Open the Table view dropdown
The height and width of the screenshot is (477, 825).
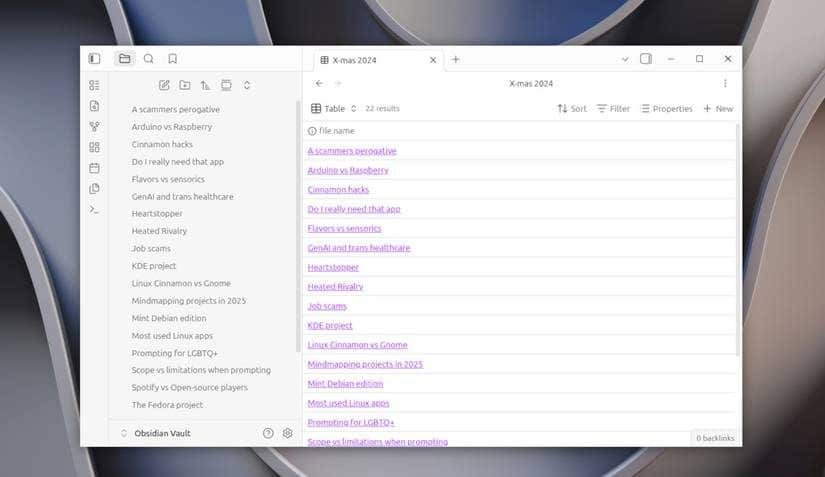coord(334,108)
